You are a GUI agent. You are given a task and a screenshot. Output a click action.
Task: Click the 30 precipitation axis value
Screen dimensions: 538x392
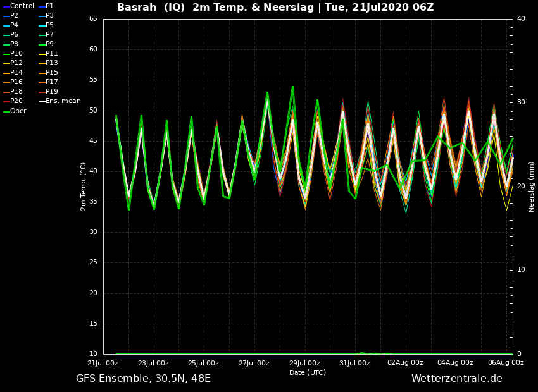tap(521, 102)
